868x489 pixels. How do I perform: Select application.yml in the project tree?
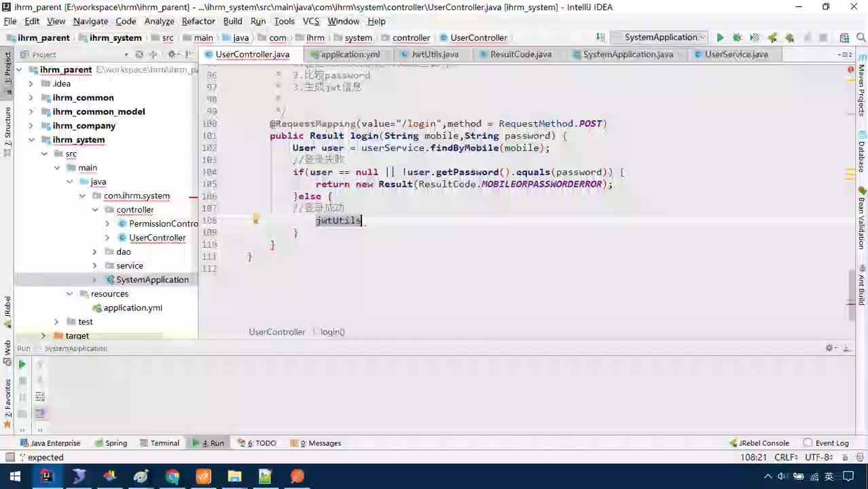click(132, 308)
